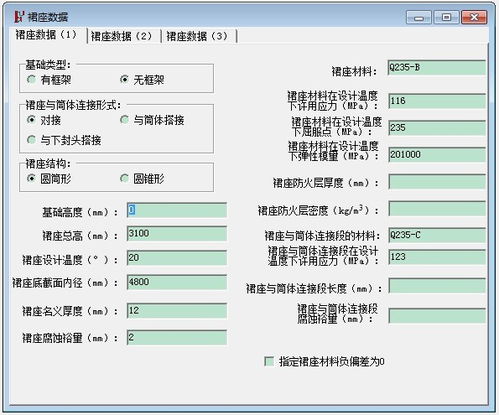
Task: Switch to 裙座数据（1）tab
Action: tap(46, 35)
